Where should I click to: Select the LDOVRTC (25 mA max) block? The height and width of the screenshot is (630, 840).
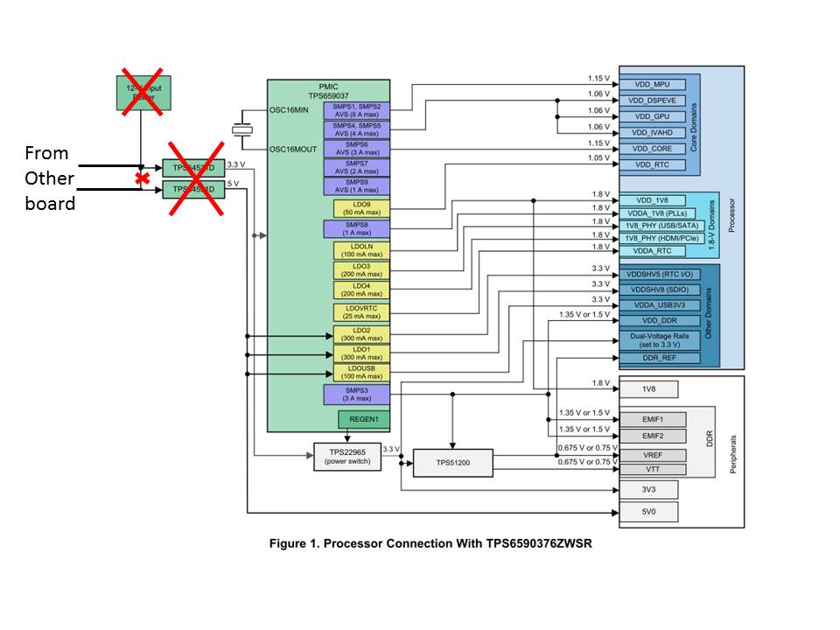click(x=361, y=312)
